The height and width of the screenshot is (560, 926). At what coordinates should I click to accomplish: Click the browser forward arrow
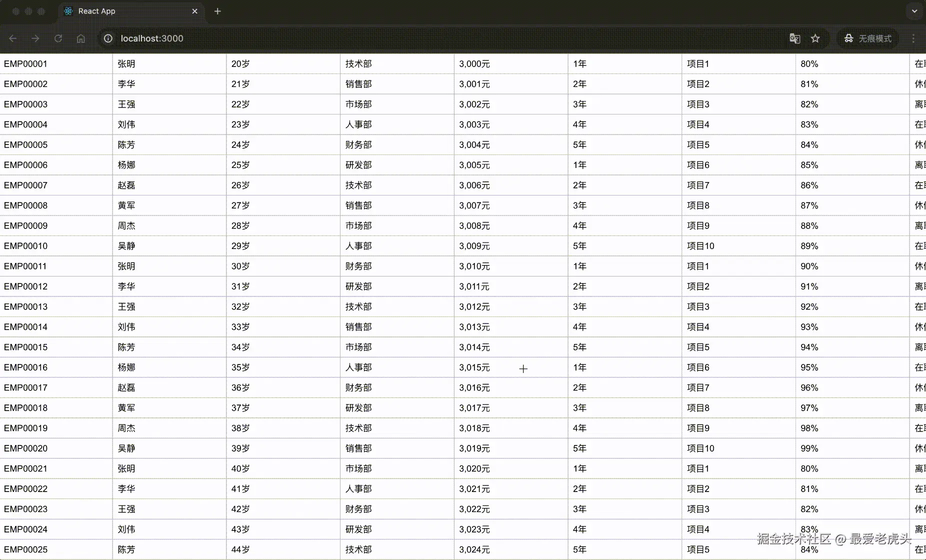35,38
